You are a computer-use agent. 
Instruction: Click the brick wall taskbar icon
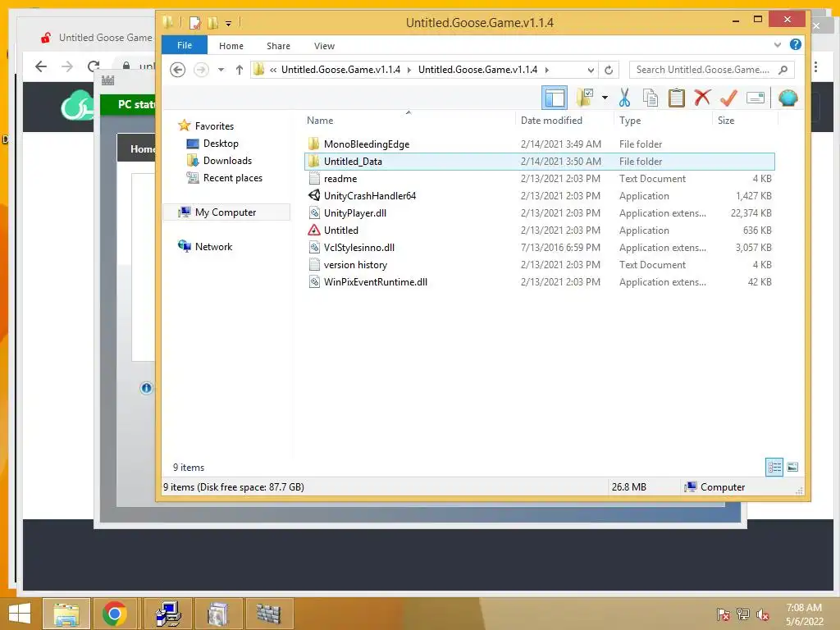268,614
